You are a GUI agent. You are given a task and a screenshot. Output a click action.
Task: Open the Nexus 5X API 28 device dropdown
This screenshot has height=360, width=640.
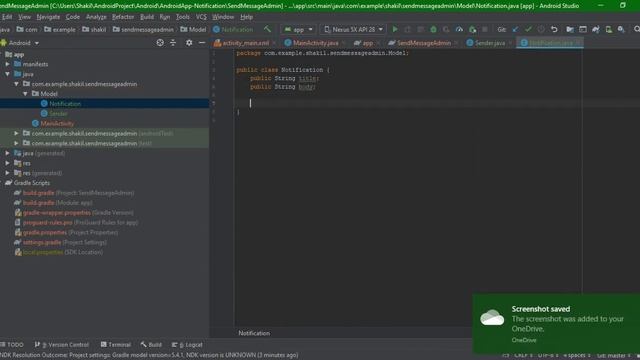tap(353, 29)
